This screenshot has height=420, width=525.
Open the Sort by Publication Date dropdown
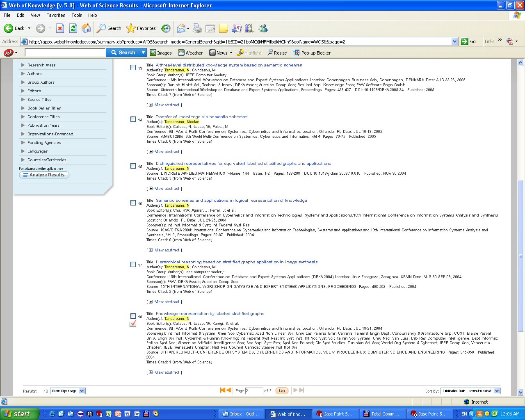[471, 391]
